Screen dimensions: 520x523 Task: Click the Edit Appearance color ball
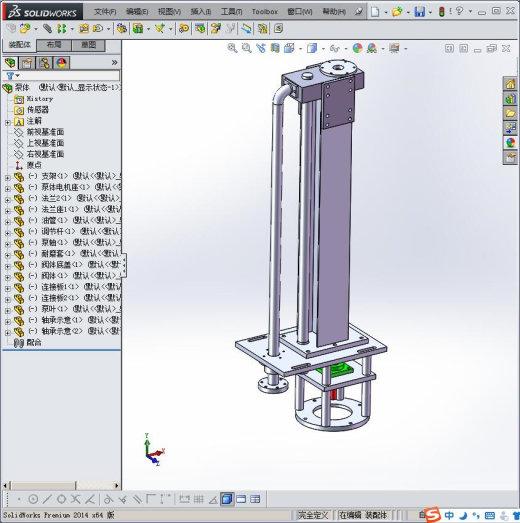[357, 48]
